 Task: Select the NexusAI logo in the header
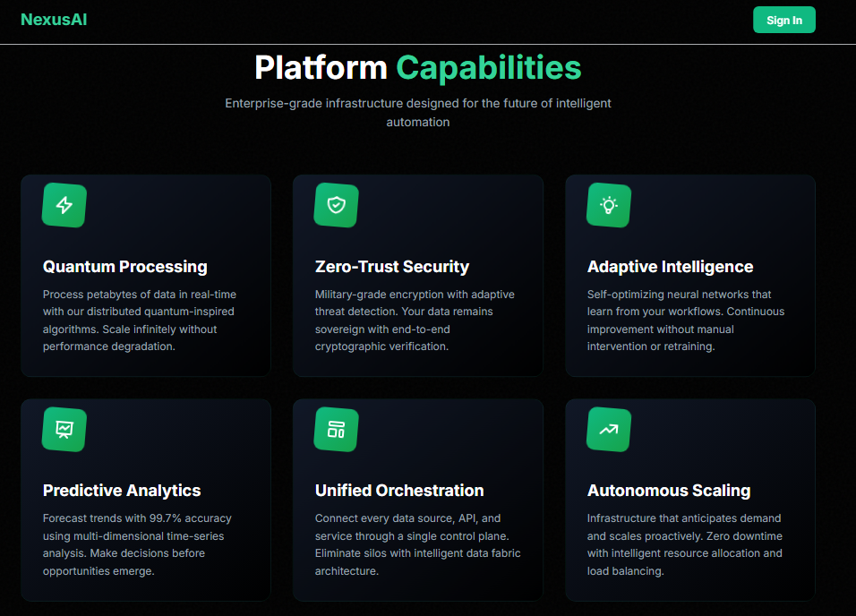click(x=53, y=19)
